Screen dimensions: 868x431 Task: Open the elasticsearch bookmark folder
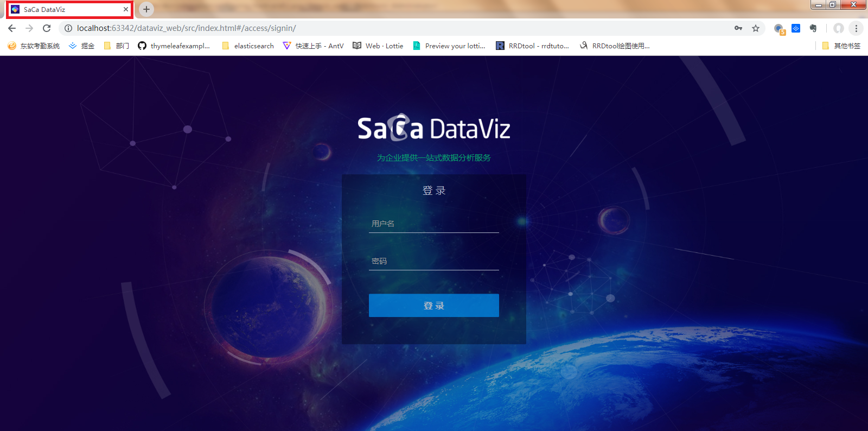click(247, 46)
